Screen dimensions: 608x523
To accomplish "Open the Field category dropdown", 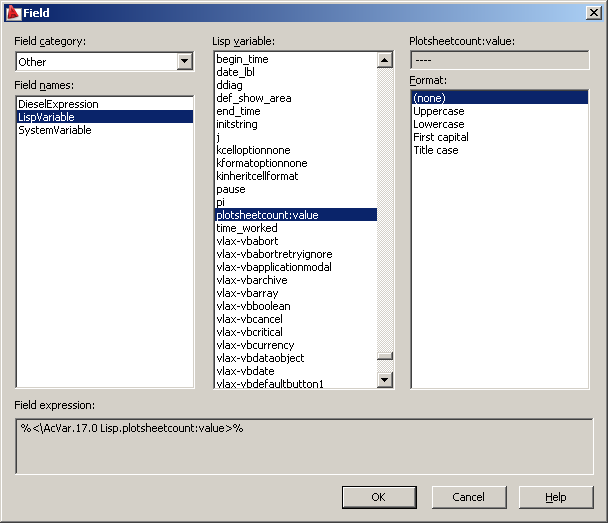I will (x=185, y=61).
